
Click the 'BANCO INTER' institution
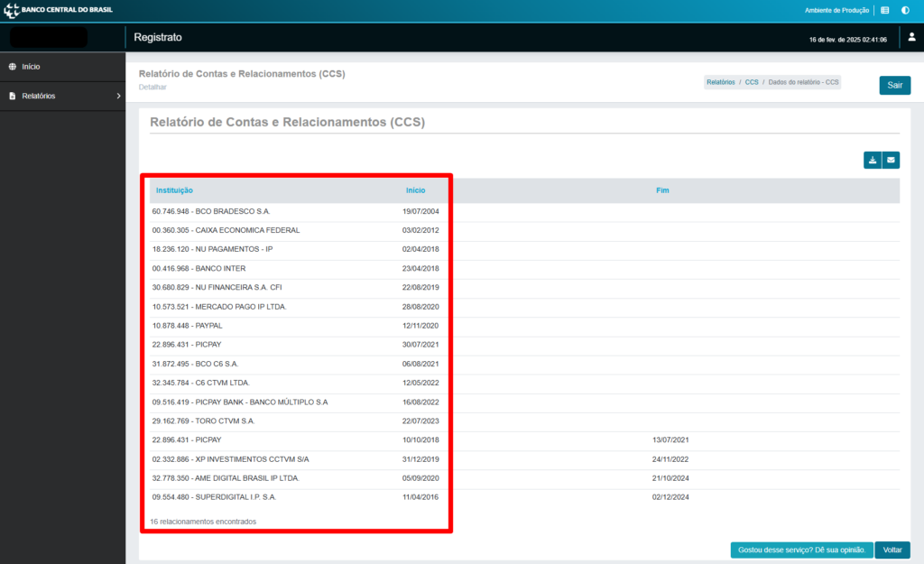coord(199,268)
